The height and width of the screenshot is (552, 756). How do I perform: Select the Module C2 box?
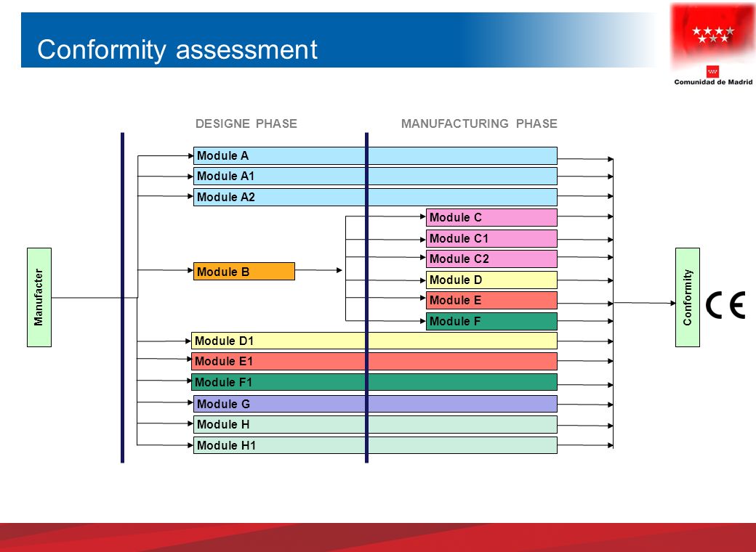pyautogui.click(x=491, y=259)
